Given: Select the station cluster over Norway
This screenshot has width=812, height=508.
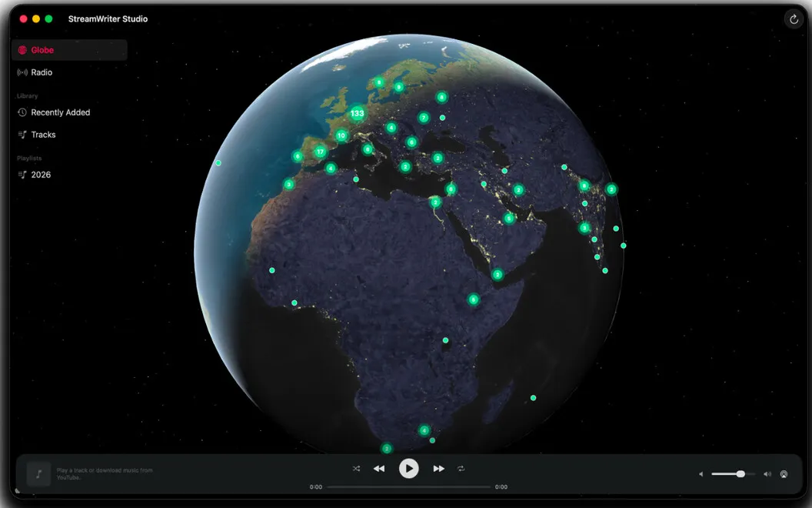Looking at the screenshot, I should coord(379,82).
